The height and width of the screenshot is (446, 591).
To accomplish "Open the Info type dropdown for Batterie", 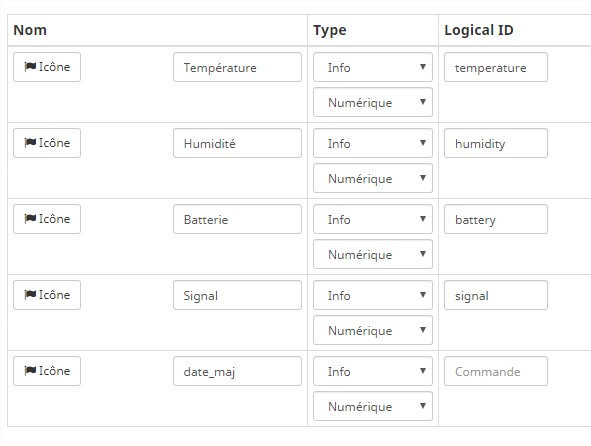I will [373, 219].
